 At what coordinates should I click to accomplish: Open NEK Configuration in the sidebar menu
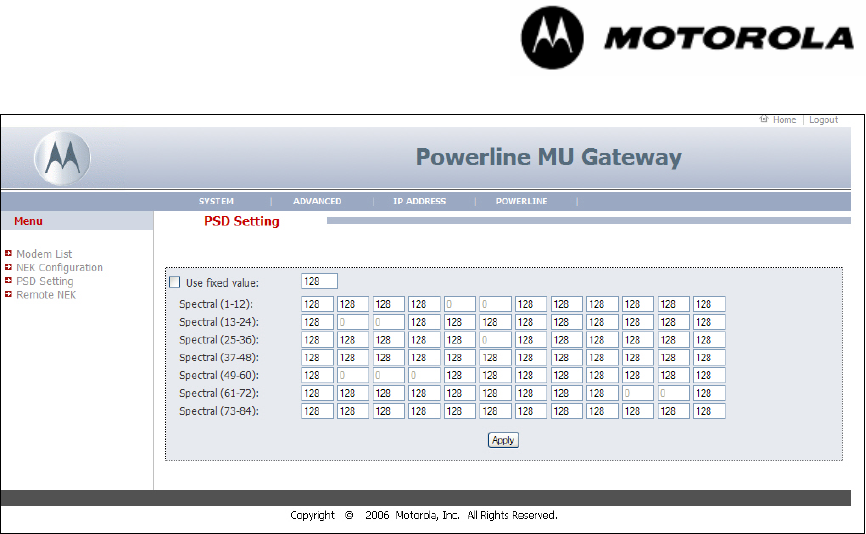click(60, 267)
